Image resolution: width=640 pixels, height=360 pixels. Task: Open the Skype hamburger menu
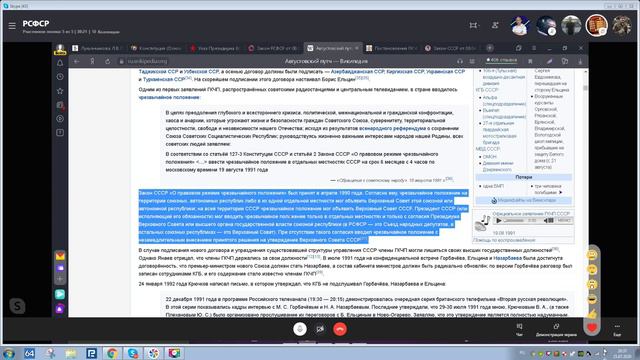pyautogui.click(x=12, y=26)
